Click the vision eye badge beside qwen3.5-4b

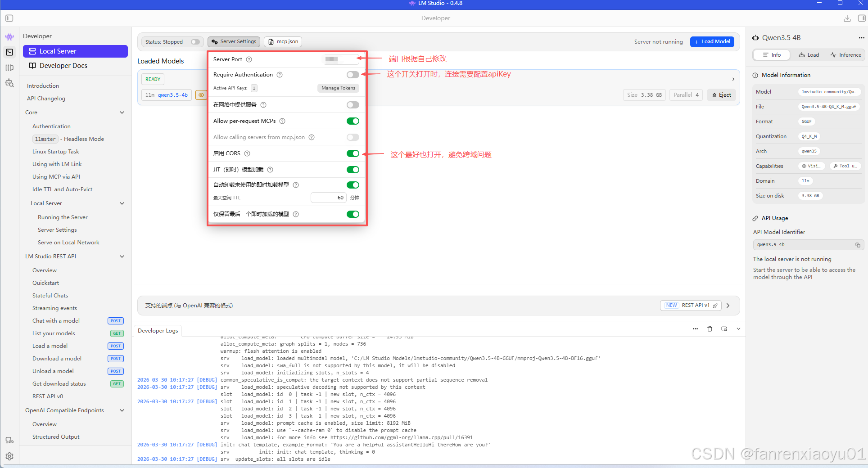[x=201, y=95]
